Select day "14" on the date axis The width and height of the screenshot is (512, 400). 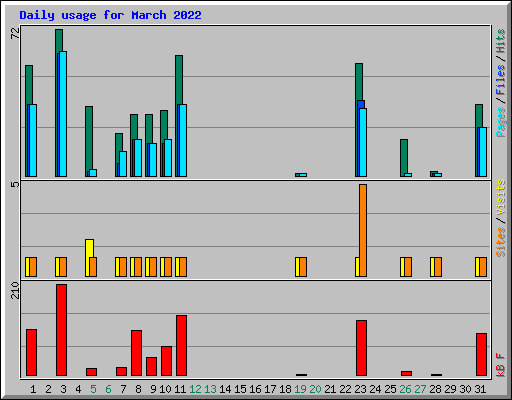point(225,389)
